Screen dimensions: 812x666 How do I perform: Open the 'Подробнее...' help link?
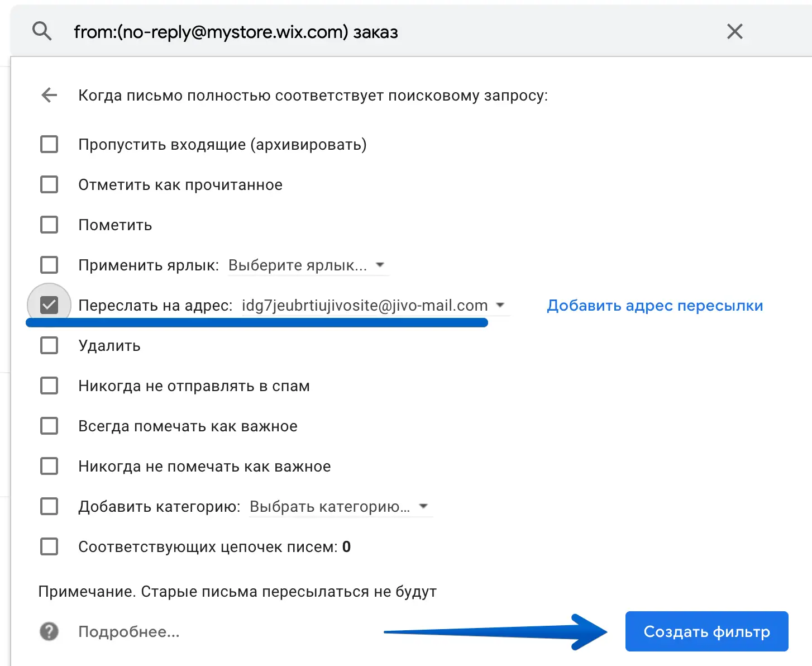pyautogui.click(x=129, y=632)
